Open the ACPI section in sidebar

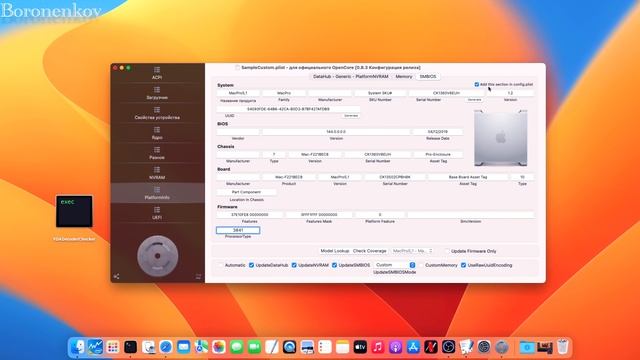coord(157,73)
